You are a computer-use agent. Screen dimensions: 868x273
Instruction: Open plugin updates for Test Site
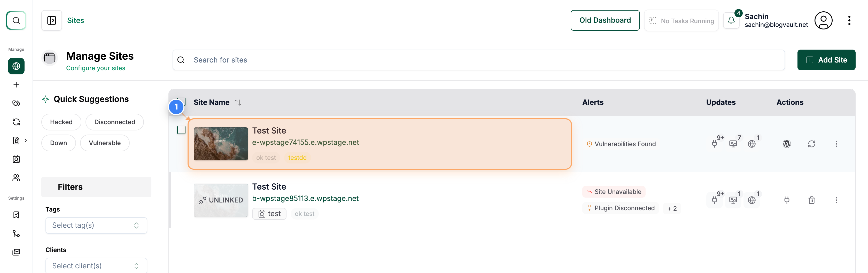click(715, 144)
